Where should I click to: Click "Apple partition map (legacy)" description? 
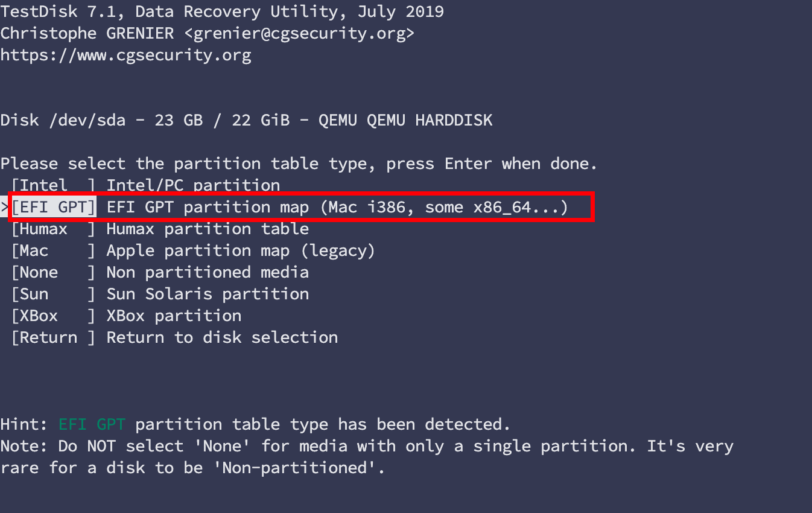click(241, 250)
